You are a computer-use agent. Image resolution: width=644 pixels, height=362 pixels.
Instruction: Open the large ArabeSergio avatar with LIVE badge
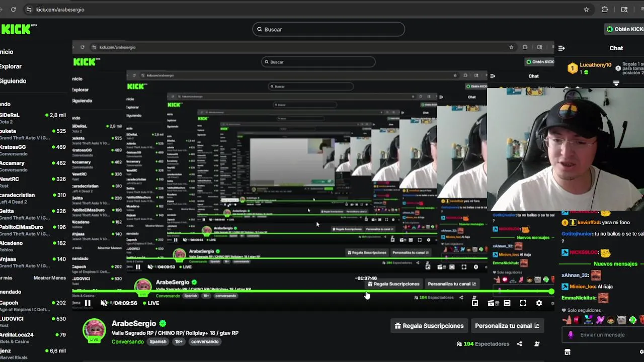[94, 331]
